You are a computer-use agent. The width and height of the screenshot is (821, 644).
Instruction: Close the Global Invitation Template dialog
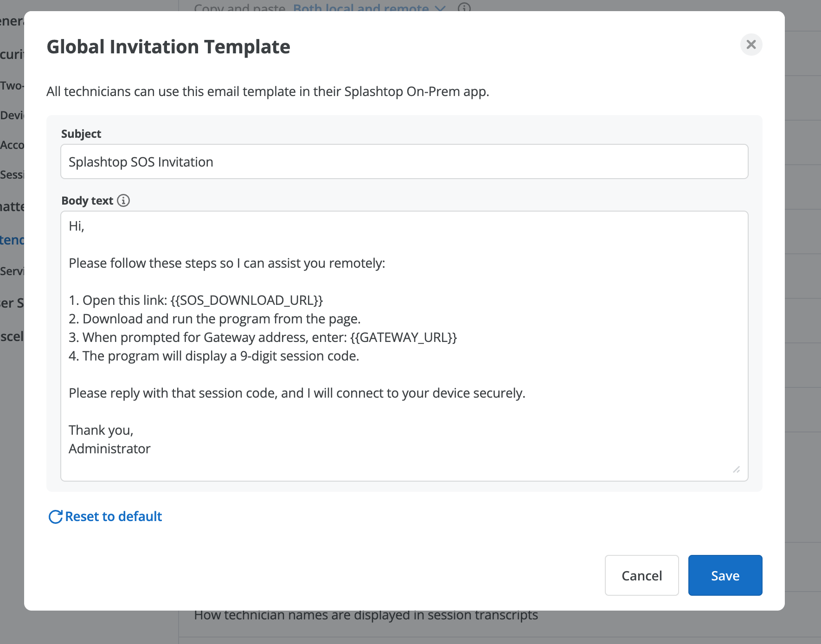pyautogui.click(x=751, y=45)
